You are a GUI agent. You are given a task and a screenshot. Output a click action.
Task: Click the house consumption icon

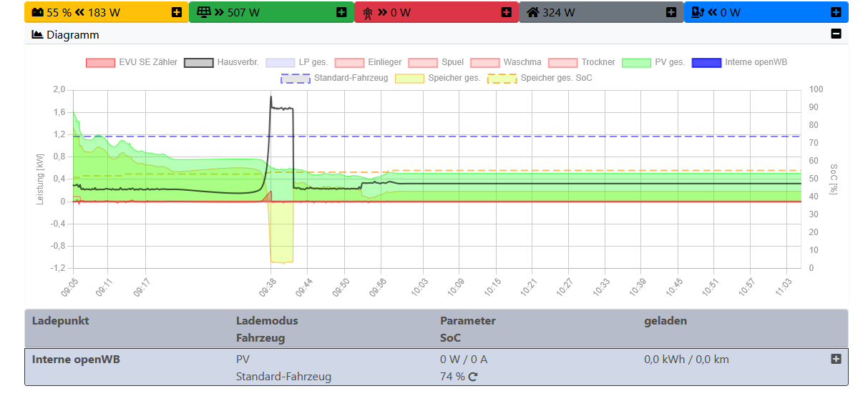(533, 12)
